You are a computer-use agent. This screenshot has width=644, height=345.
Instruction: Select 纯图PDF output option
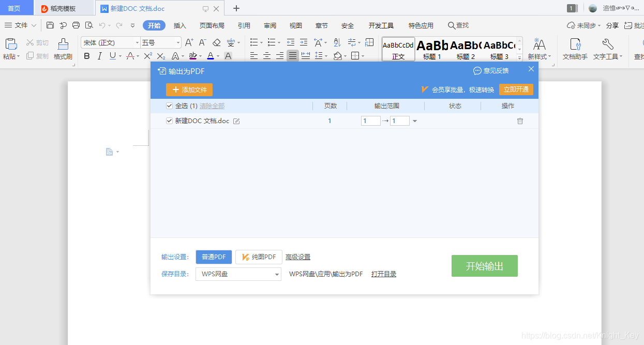pyautogui.click(x=259, y=257)
